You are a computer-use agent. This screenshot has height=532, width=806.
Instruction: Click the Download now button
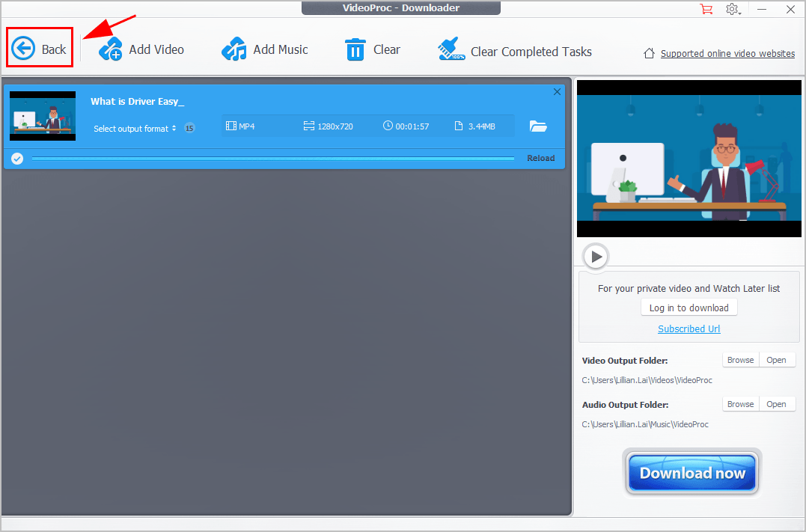[692, 473]
